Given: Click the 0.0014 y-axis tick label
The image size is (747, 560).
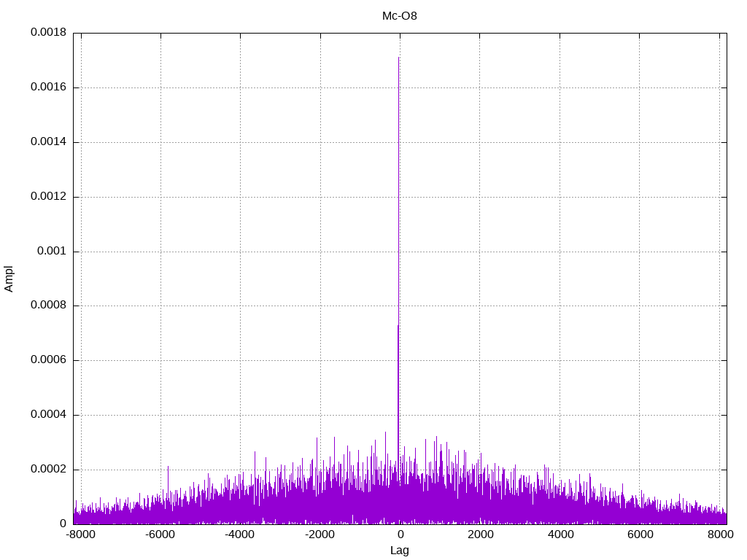Looking at the screenshot, I should point(48,142).
